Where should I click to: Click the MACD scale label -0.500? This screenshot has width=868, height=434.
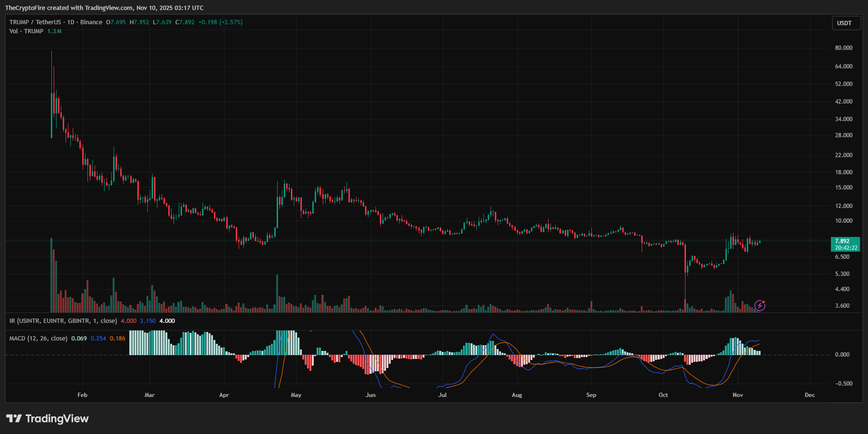pyautogui.click(x=844, y=384)
